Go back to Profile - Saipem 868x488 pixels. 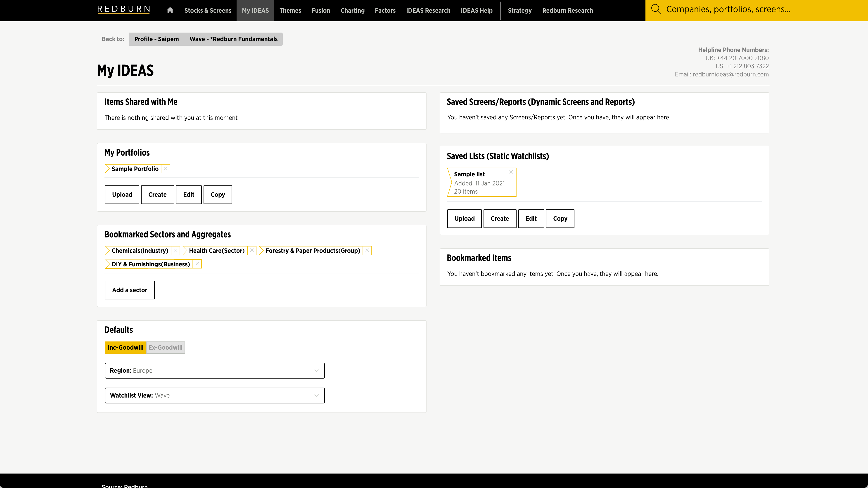coord(156,39)
